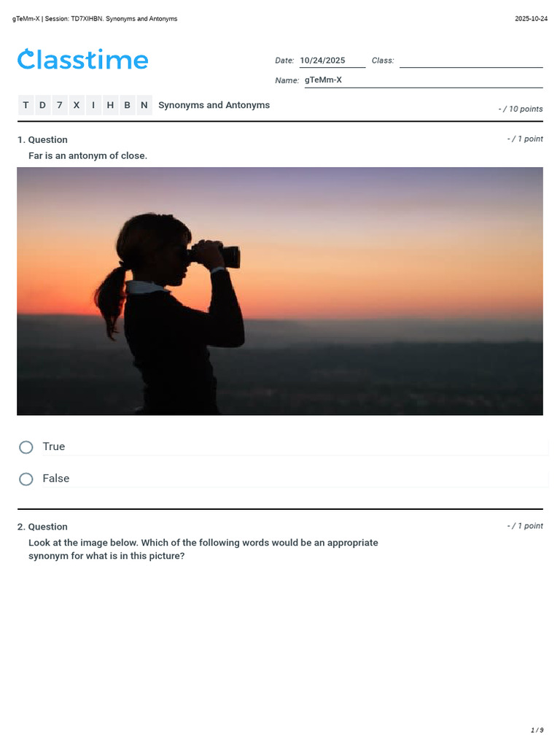Click the session code digit '7' box
560x747 pixels.
60,105
